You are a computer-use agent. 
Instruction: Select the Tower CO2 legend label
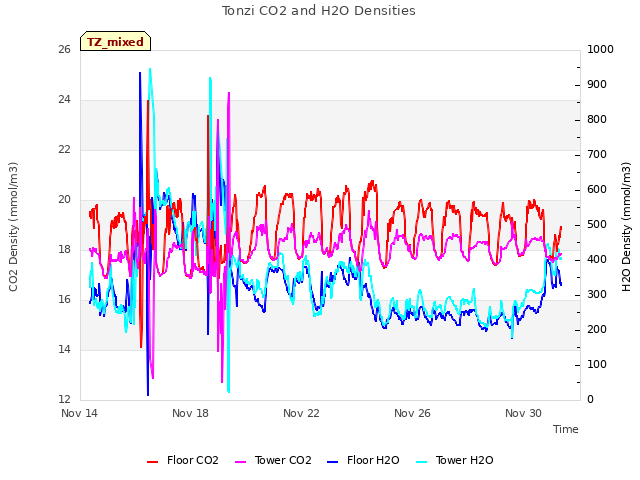point(283,460)
